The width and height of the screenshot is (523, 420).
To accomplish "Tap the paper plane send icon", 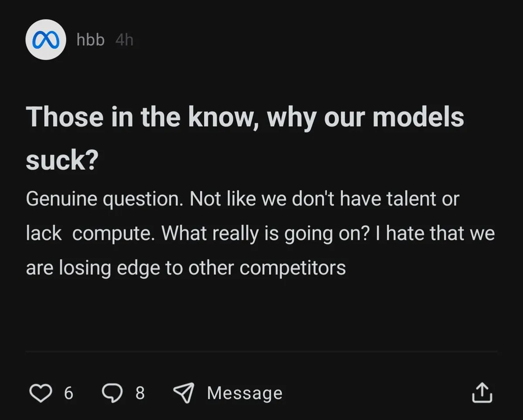I will coord(184,393).
